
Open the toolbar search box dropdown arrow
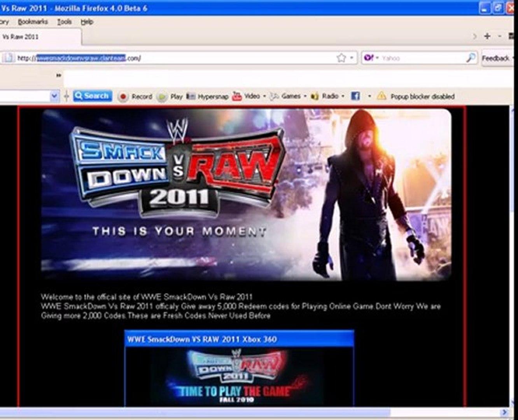[x=54, y=96]
